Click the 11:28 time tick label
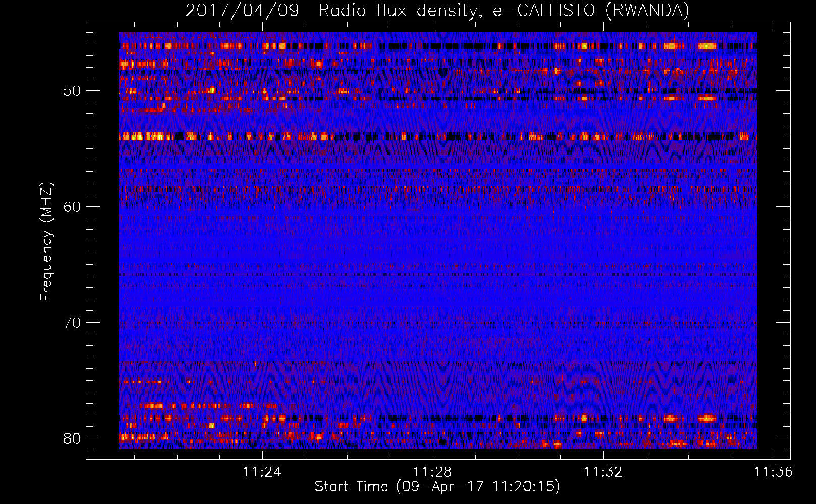 pyautogui.click(x=433, y=472)
